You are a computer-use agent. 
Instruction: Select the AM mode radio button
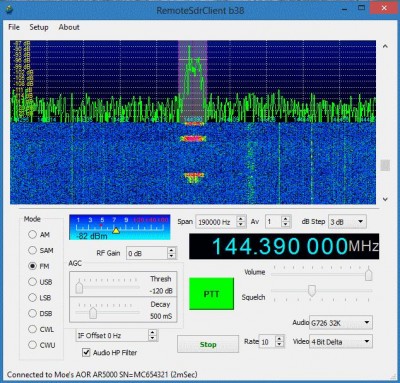[32, 234]
